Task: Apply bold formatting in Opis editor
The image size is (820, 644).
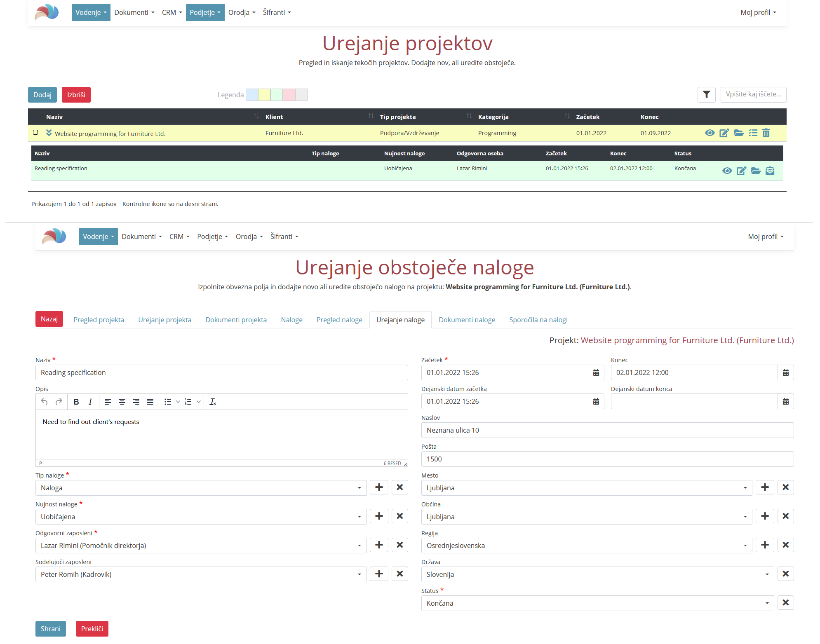Action: [x=76, y=402]
